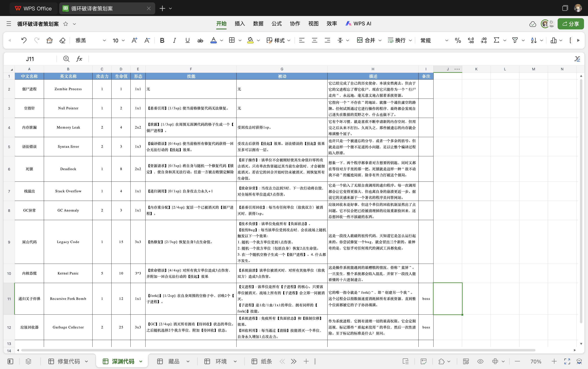Click the cell name box J11

tap(30, 59)
